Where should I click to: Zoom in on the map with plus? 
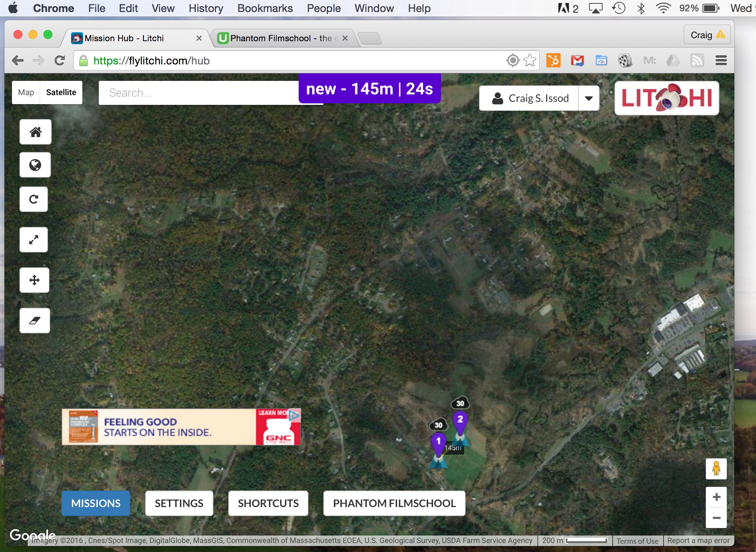click(x=716, y=497)
